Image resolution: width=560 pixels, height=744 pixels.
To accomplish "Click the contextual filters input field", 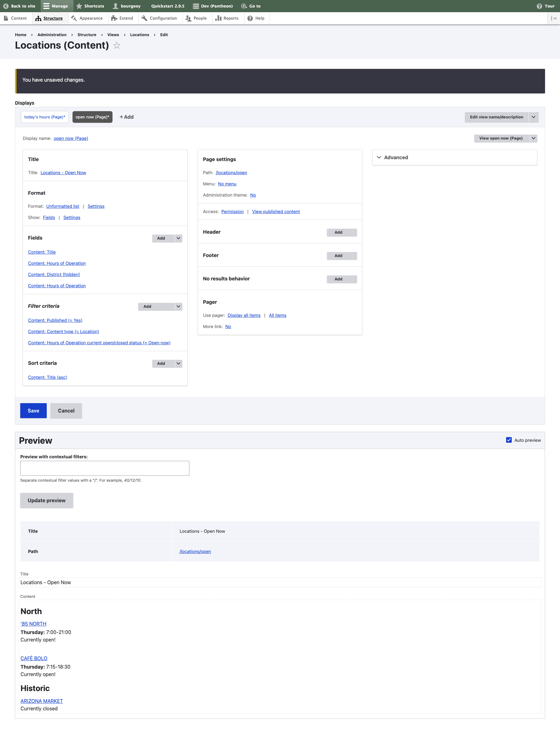I will 105,468.
